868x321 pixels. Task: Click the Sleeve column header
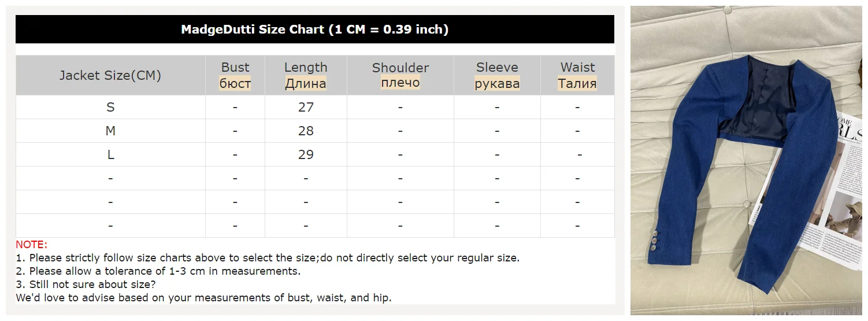[497, 68]
